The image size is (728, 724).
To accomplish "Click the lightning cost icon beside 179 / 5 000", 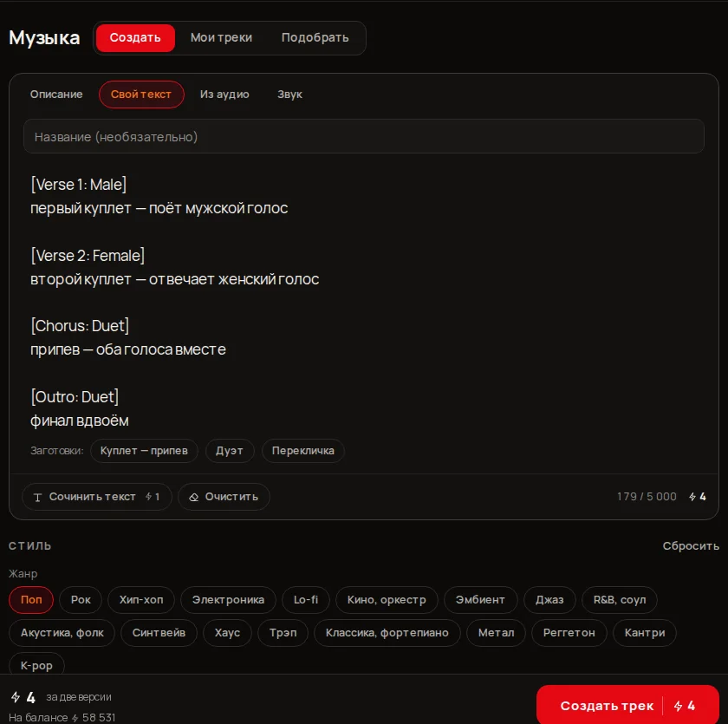I will click(x=692, y=497).
